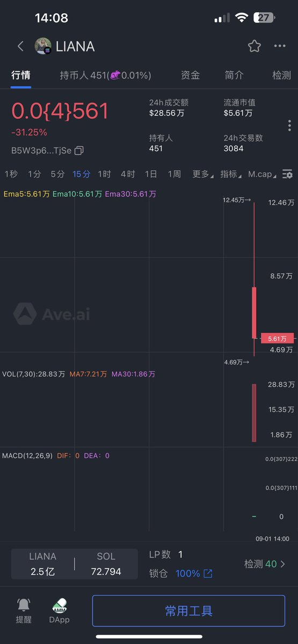Screen dimensions: 298x644
Task: Tap the 常用工具 button
Action: (188, 611)
